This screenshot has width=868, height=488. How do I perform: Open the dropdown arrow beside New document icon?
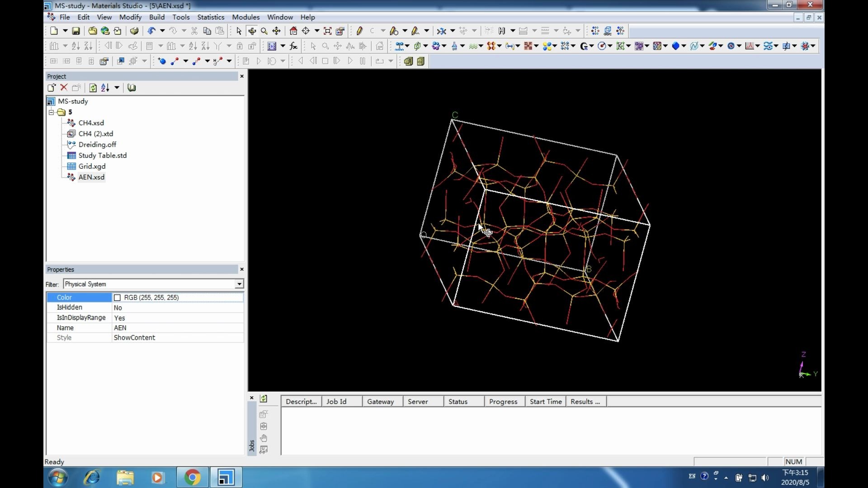65,31
